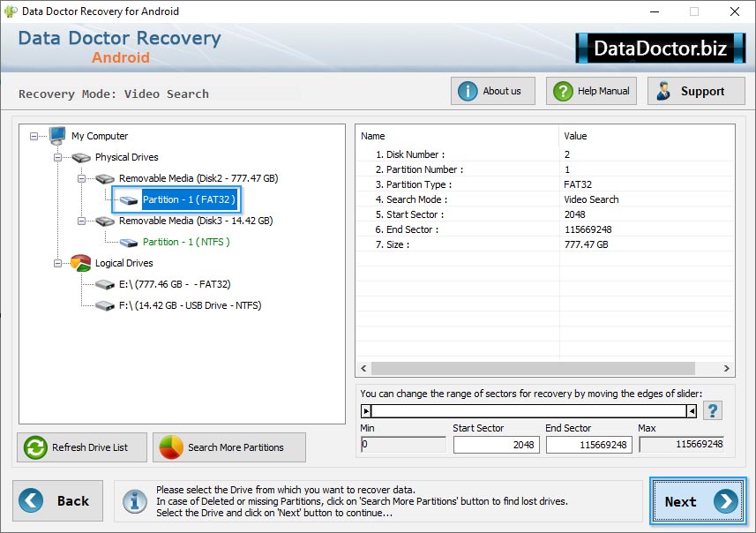Click the DataDoctor.biz logo banner
756x533 pixels.
click(661, 48)
